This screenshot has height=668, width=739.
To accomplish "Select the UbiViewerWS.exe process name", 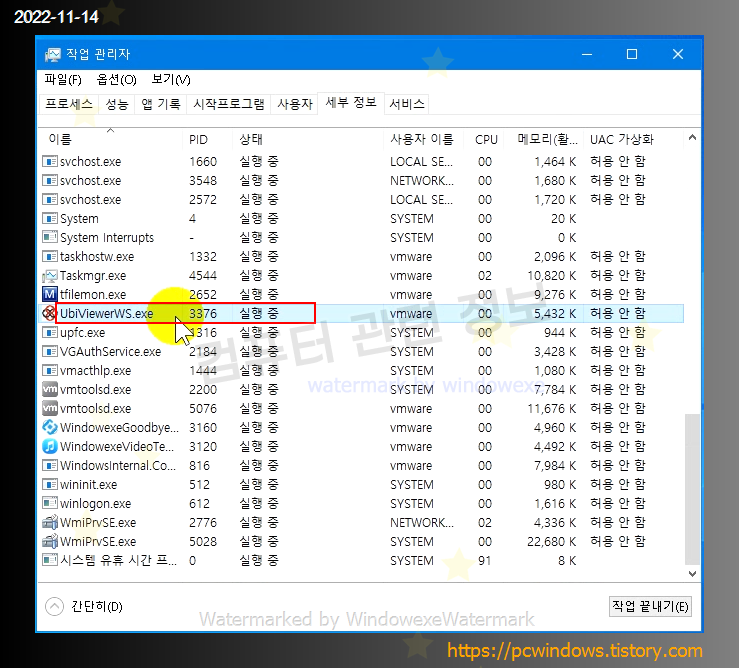I will click(107, 313).
